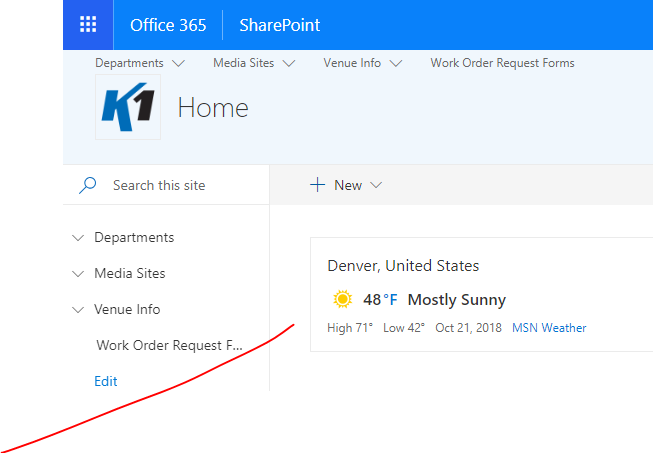Click Oct 21, 2018 date text

pos(469,328)
